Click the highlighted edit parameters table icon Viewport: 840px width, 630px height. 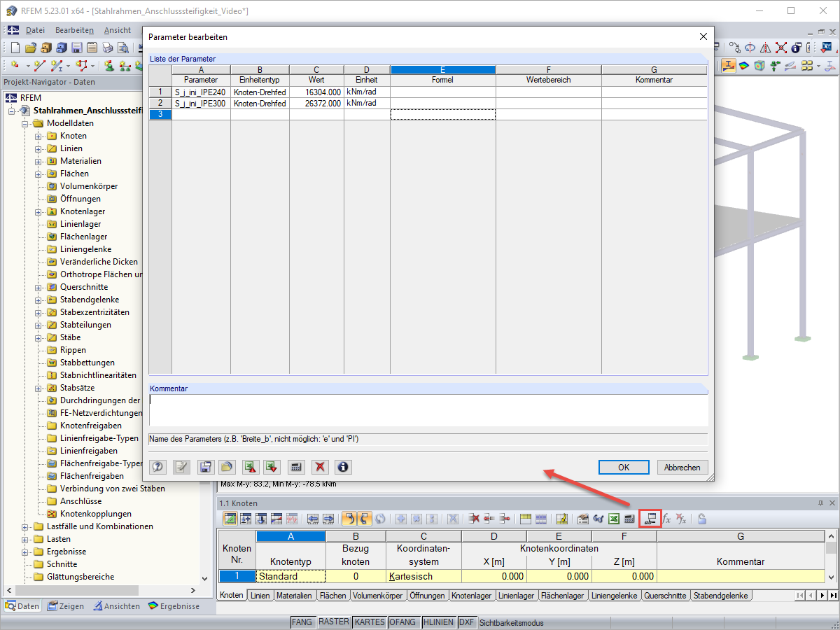click(649, 519)
